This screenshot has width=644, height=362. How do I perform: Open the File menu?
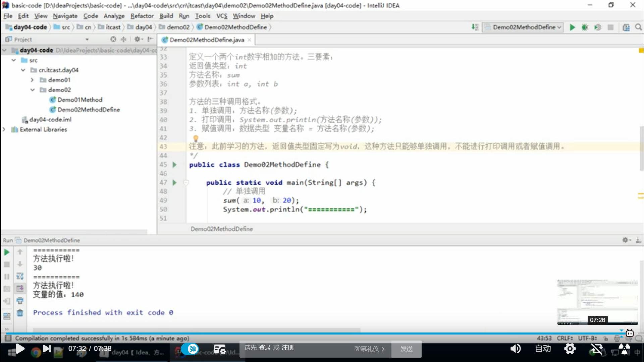(x=8, y=16)
